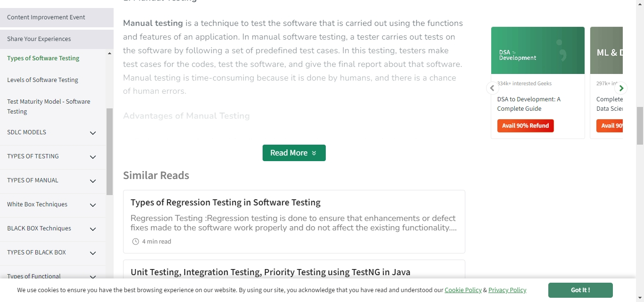Open Test Maturity Model - Software Testing

[49, 106]
